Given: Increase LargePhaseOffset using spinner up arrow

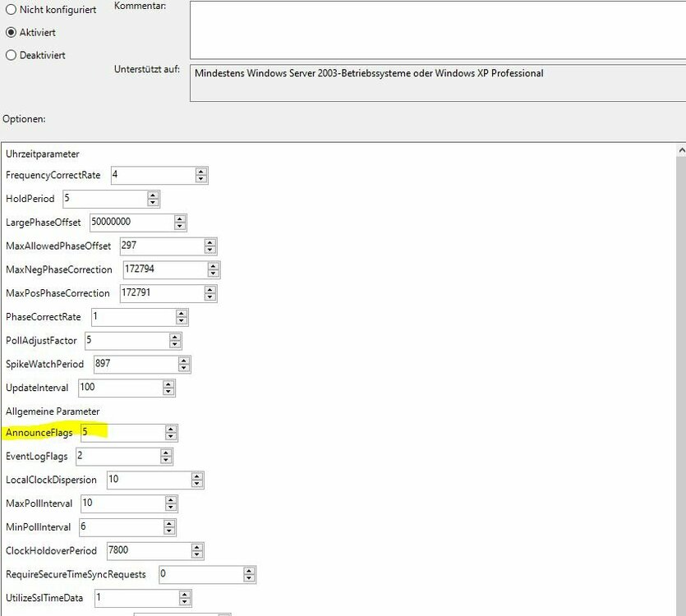Looking at the screenshot, I should pos(180,218).
